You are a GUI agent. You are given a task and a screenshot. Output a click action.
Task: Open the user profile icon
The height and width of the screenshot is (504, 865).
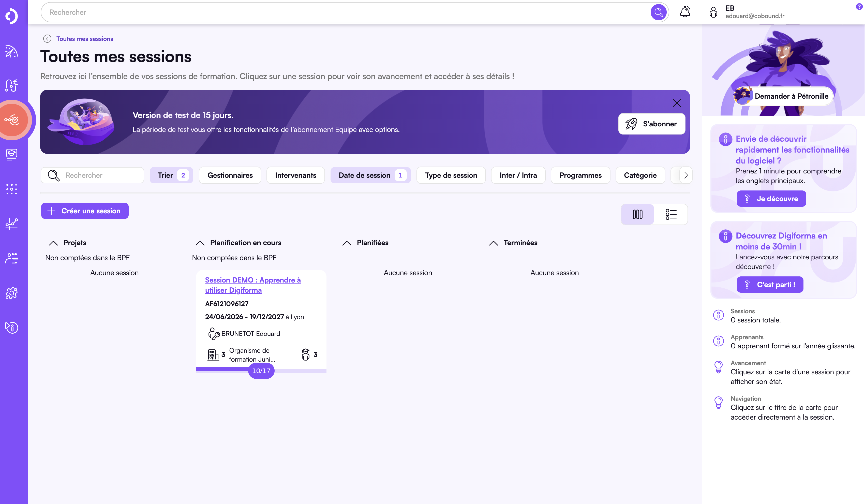point(713,12)
